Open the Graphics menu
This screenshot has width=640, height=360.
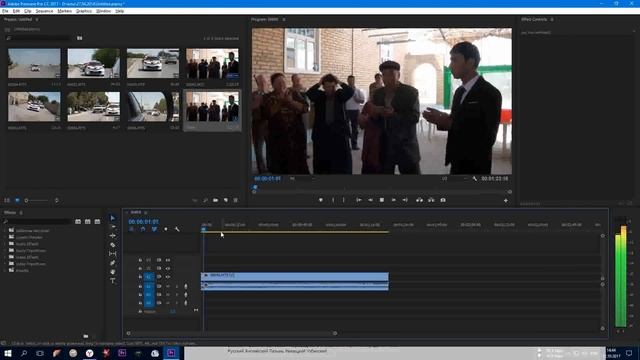[84, 11]
